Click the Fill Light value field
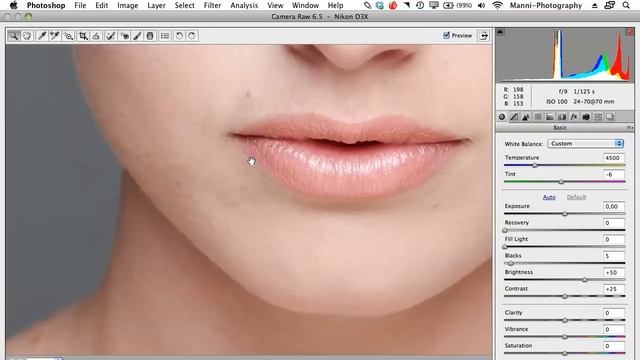The width and height of the screenshot is (640, 360). click(613, 240)
